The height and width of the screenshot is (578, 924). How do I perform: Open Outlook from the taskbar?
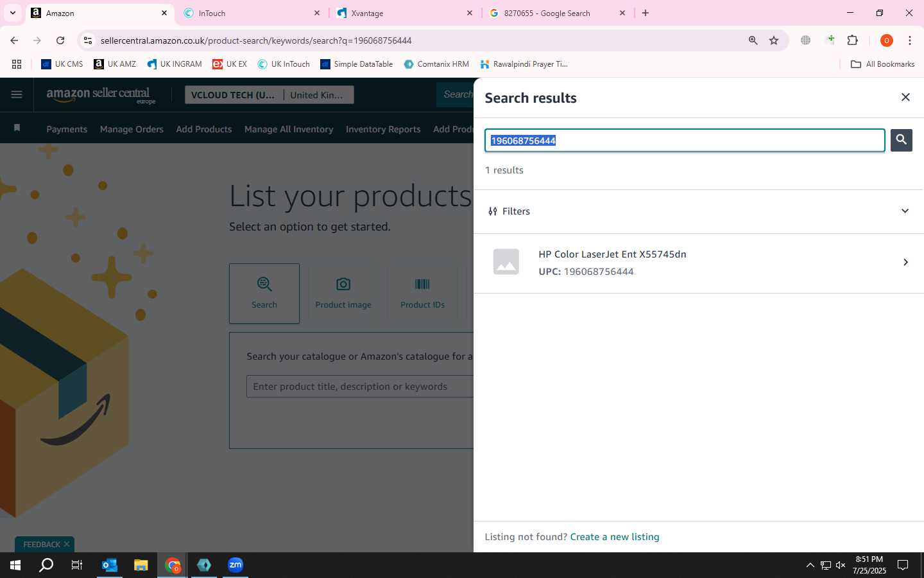click(110, 565)
